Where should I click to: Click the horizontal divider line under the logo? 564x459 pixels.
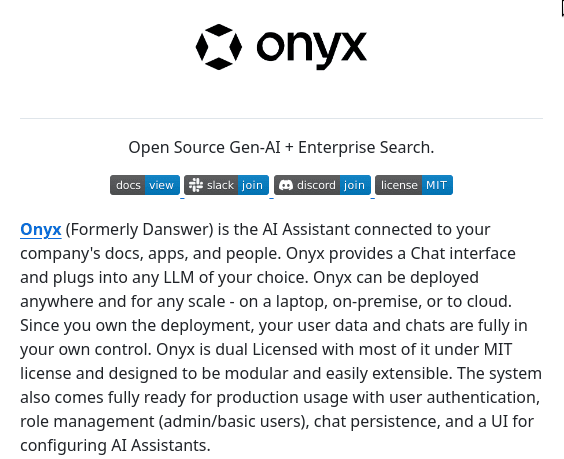click(281, 118)
